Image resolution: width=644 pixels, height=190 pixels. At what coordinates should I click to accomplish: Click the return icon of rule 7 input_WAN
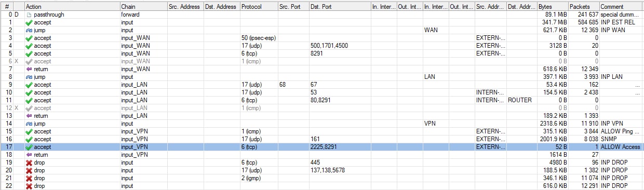coord(29,69)
